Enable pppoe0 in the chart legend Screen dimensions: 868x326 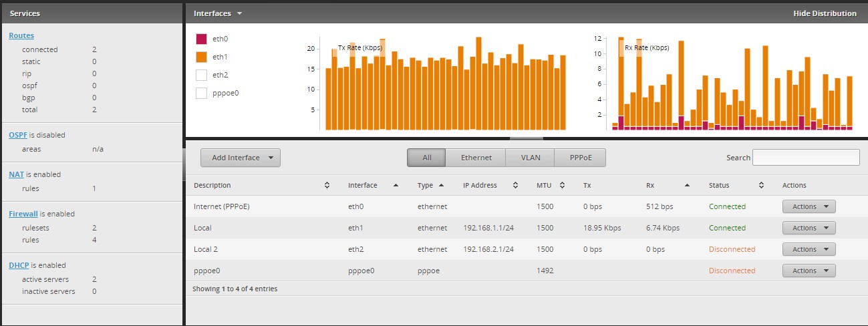[x=201, y=94]
